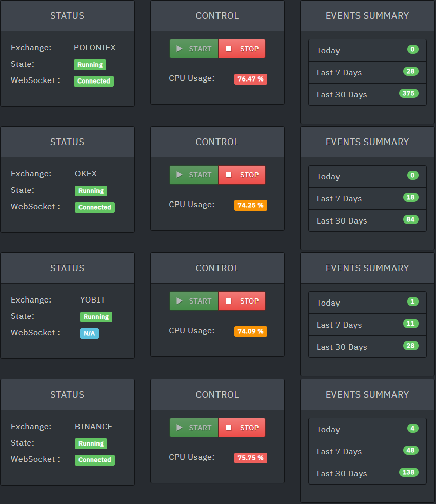Open OKEX Today events row
Screen dimensions: 436x504
[x=367, y=176]
